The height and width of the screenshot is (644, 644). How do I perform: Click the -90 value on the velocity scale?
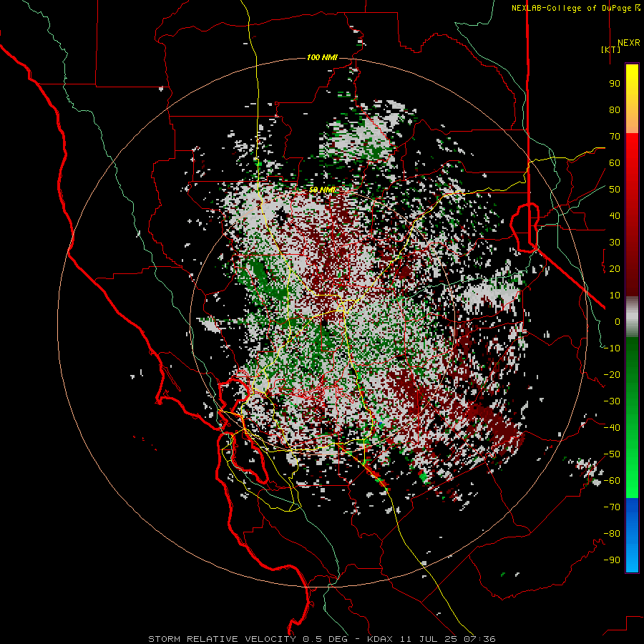coord(612,560)
